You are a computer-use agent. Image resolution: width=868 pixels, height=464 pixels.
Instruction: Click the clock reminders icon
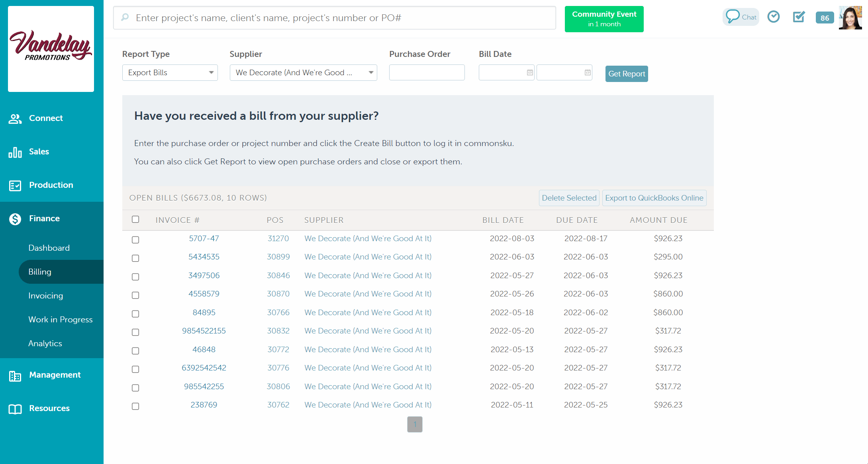click(773, 17)
